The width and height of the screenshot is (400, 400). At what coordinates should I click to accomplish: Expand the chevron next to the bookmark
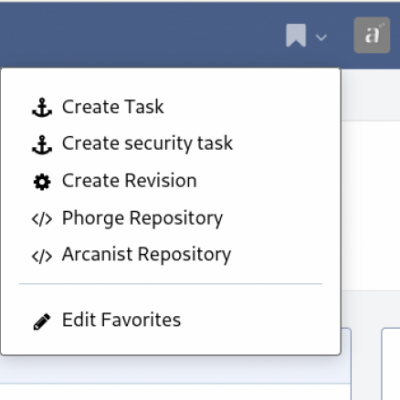321,37
